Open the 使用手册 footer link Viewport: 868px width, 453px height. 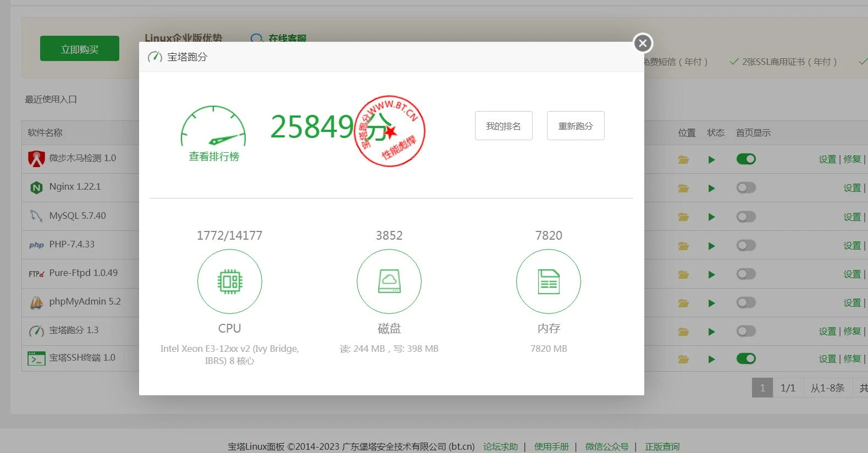pos(551,446)
